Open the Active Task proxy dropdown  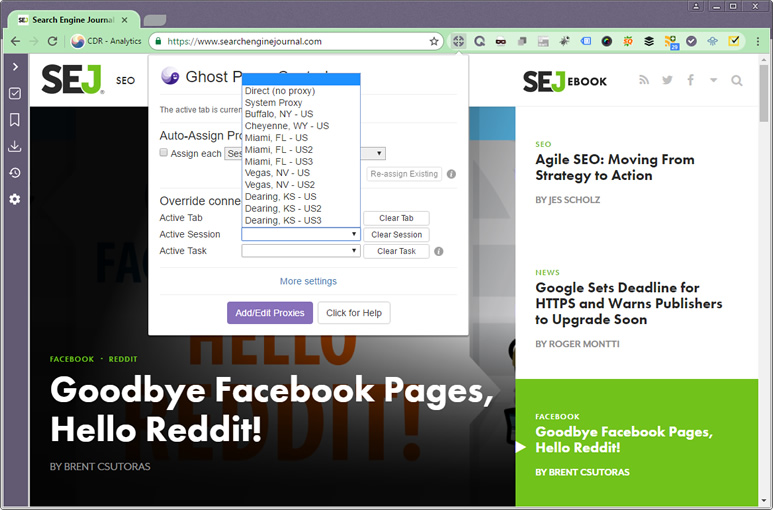pyautogui.click(x=301, y=251)
